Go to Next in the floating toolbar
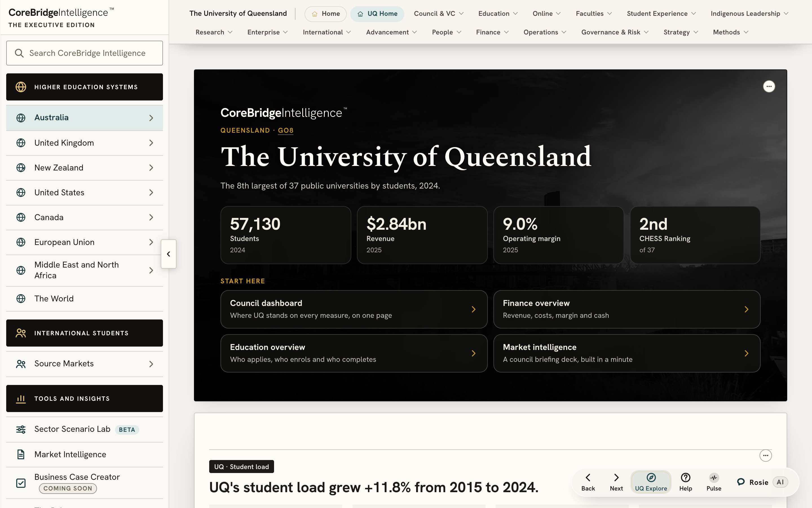 (616, 482)
